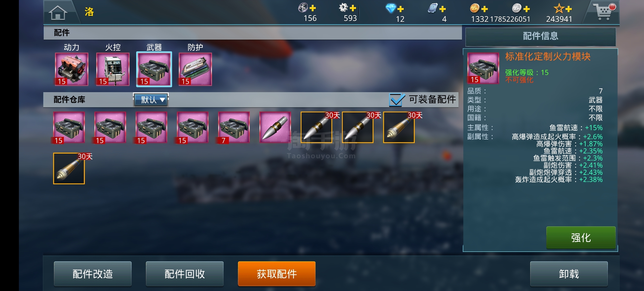Add gold coins with plus icon
644x291 pixels.
pos(485,9)
